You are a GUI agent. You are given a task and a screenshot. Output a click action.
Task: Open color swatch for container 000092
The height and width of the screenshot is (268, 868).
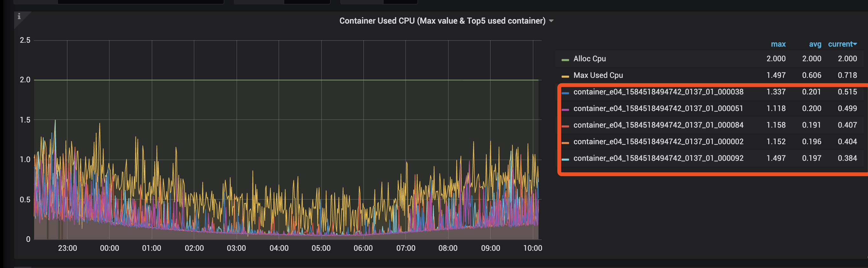pos(565,159)
